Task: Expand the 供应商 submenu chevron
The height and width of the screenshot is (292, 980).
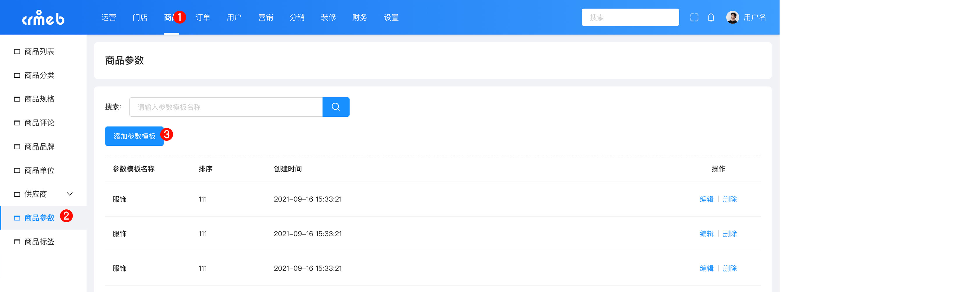Action: [70, 194]
